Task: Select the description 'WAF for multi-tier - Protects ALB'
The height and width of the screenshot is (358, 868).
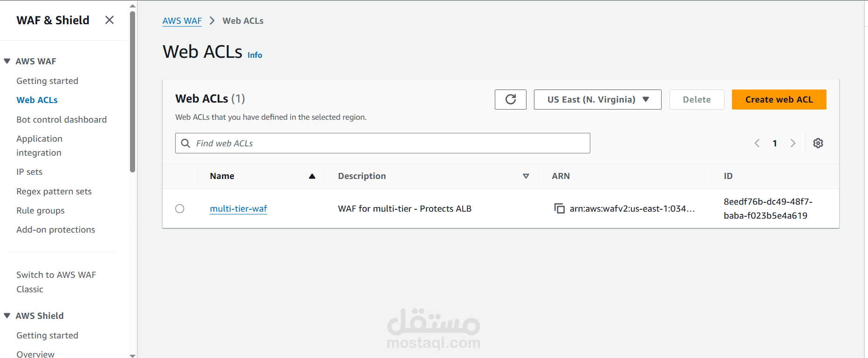Action: [x=405, y=208]
